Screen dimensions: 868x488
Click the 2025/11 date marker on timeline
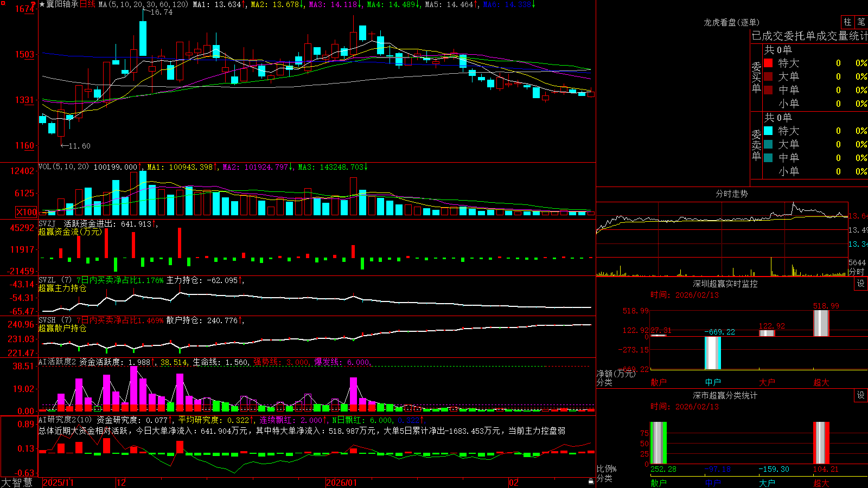(58, 483)
